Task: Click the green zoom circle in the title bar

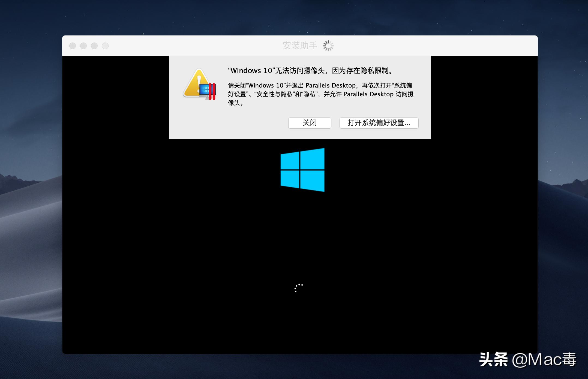Action: tap(95, 46)
